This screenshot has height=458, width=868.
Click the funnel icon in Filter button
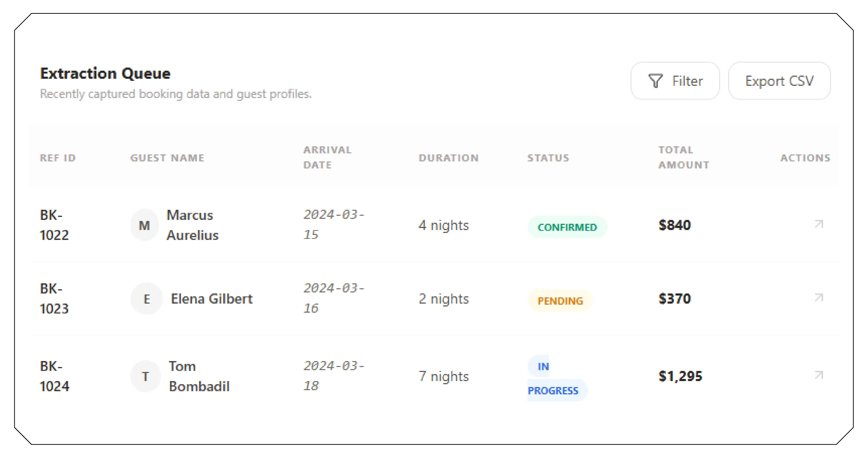coord(655,81)
